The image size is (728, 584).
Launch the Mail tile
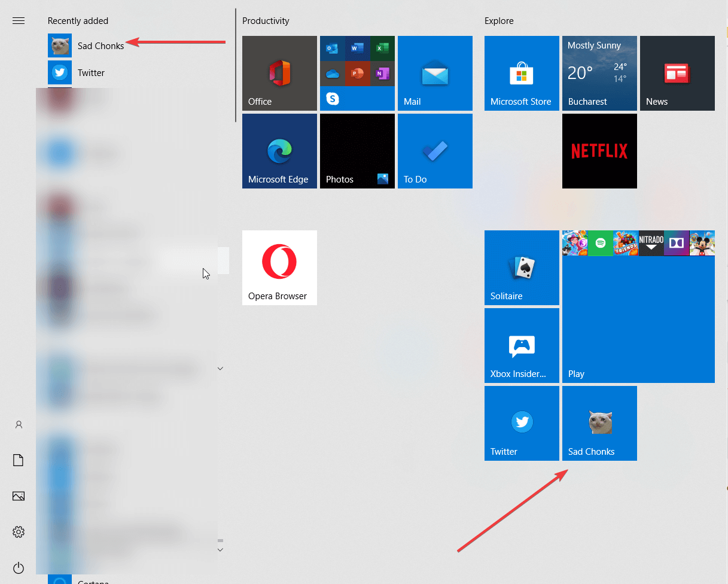(435, 73)
